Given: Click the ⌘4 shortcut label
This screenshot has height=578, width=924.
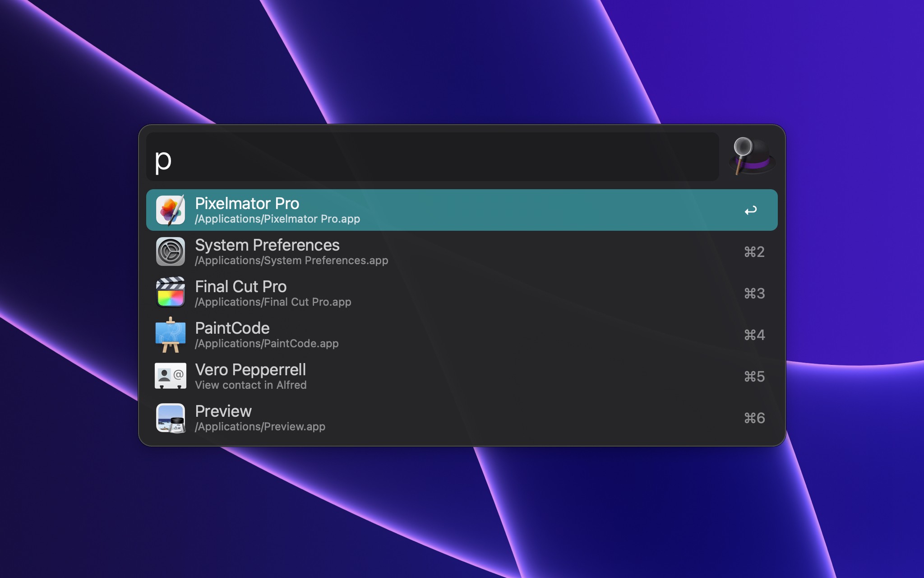Looking at the screenshot, I should point(754,335).
